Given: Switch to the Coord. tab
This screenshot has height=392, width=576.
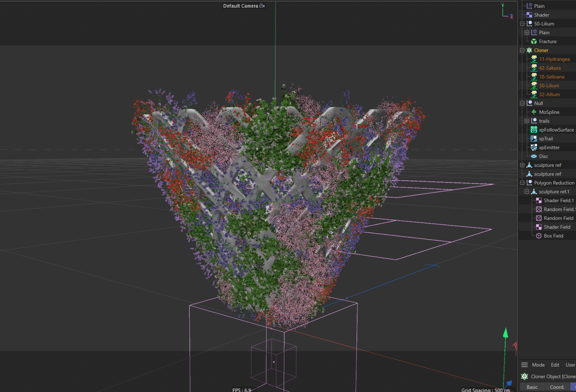Looking at the screenshot, I should pos(557,387).
